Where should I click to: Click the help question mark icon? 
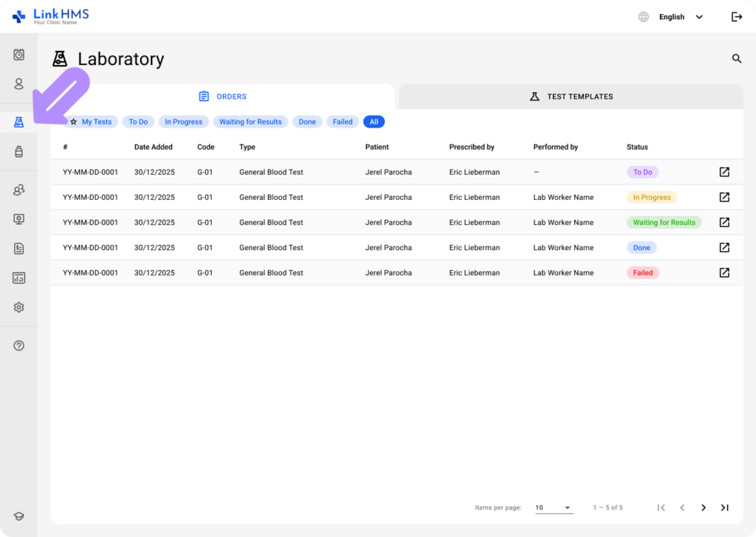point(18,345)
